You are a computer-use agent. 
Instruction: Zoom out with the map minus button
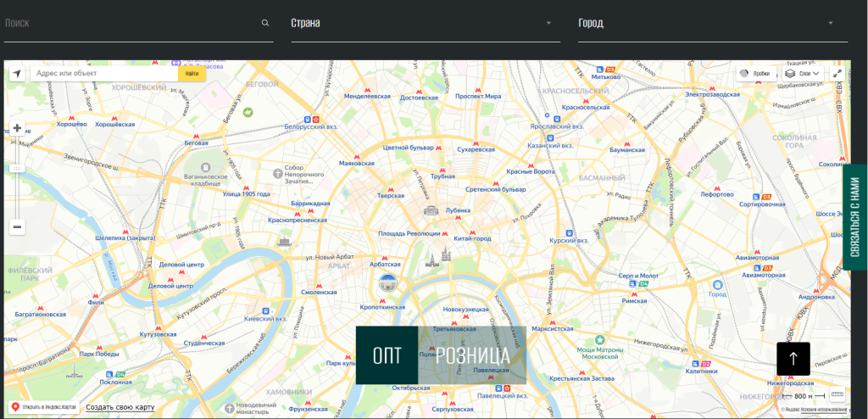point(17,226)
